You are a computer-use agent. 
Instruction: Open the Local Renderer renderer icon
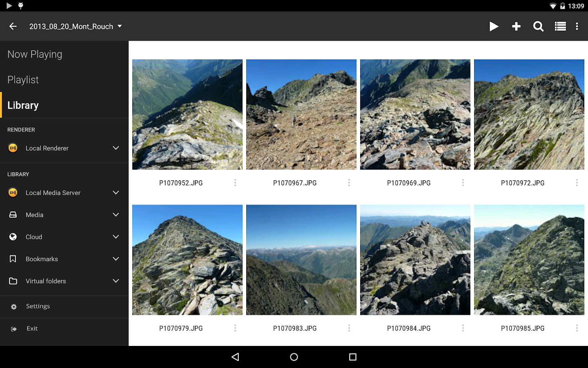(x=13, y=148)
